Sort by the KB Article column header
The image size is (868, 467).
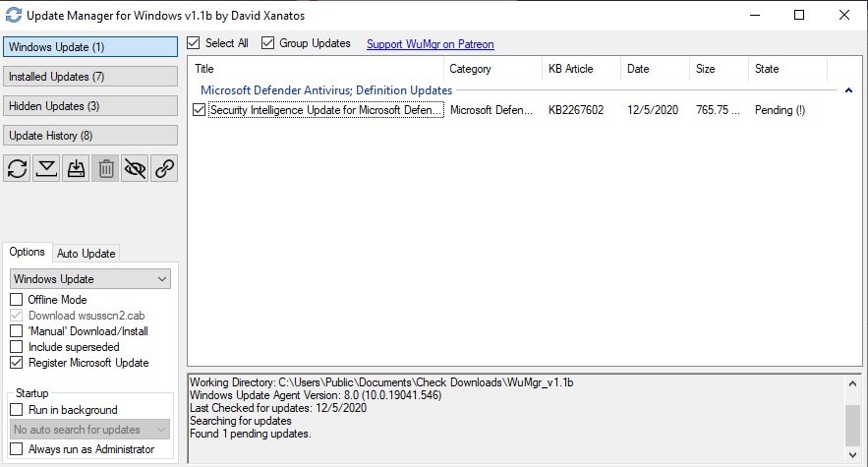[x=581, y=69]
